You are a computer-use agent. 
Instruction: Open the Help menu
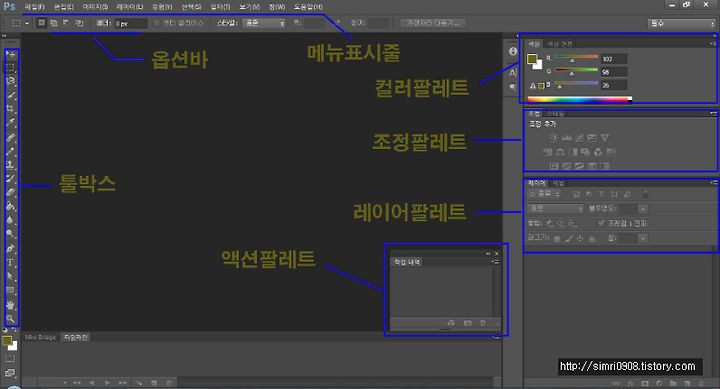click(308, 7)
